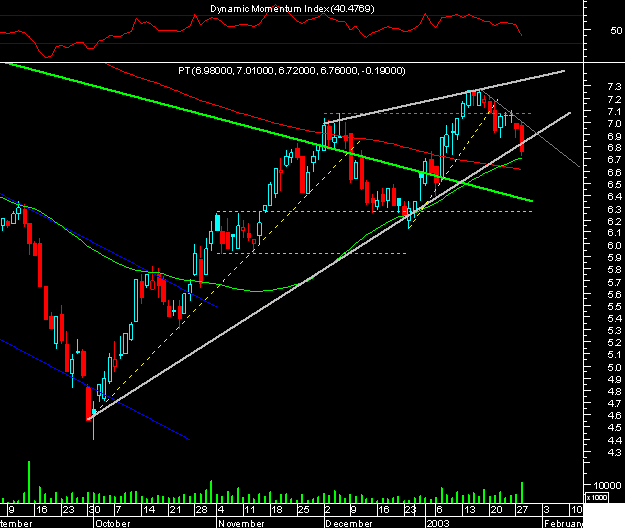Select the 4.5 price axis label
625x528 pixels.
(x=614, y=427)
